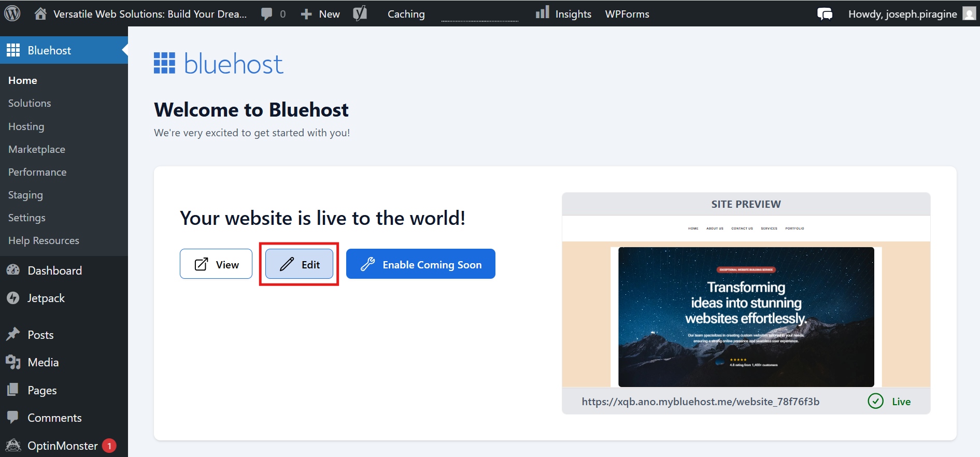This screenshot has height=457, width=980.
Task: Click the Yoast SEO icon in toolbar
Action: pyautogui.click(x=360, y=13)
